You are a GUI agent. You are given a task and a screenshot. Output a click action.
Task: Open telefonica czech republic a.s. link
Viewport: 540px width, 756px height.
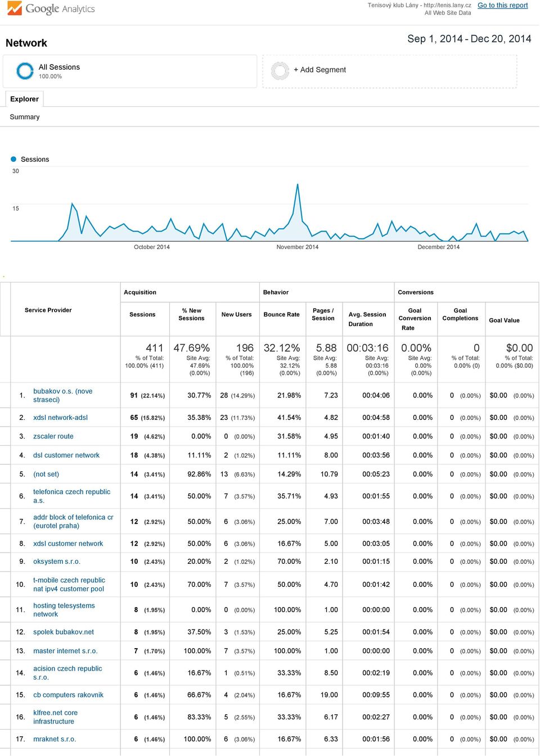point(71,496)
